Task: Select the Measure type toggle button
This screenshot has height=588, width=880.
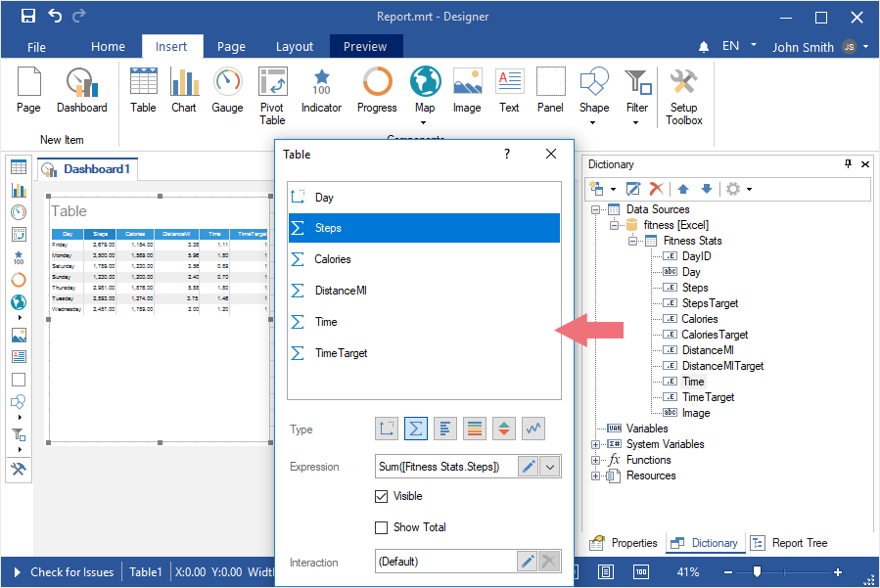Action: coord(416,429)
